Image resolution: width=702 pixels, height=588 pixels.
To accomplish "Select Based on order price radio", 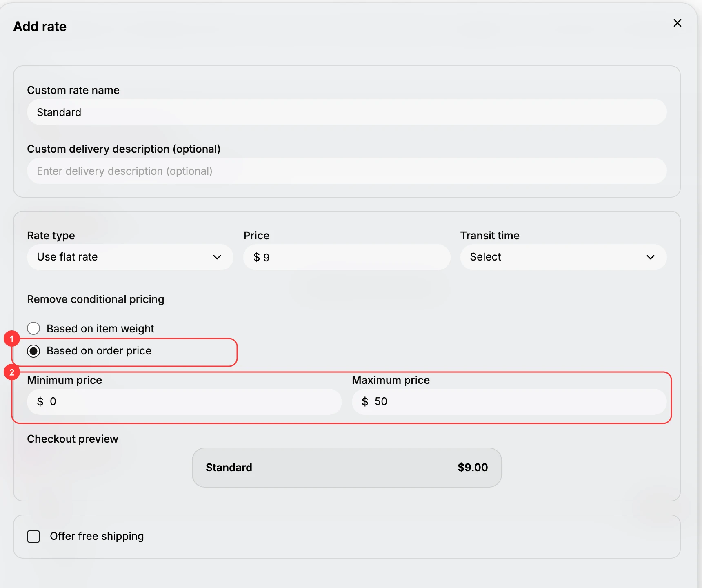I will pyautogui.click(x=33, y=351).
